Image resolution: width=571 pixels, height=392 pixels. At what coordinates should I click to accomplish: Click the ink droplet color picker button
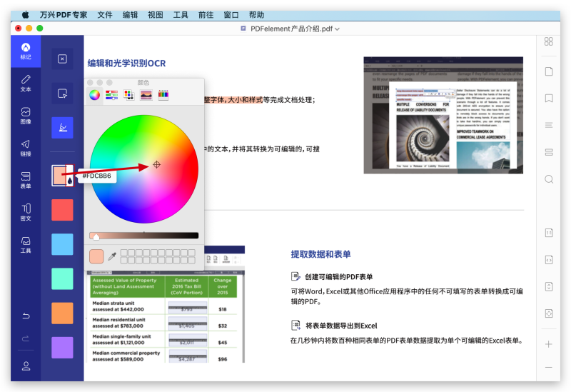pyautogui.click(x=69, y=181)
